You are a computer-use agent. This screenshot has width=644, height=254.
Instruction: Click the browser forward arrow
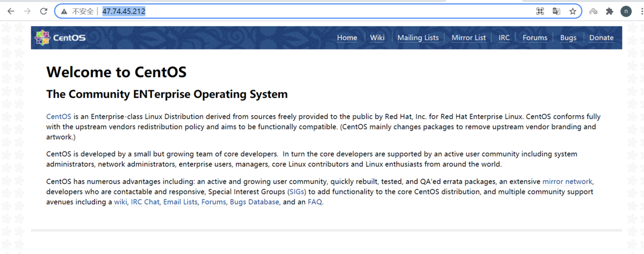click(x=27, y=11)
